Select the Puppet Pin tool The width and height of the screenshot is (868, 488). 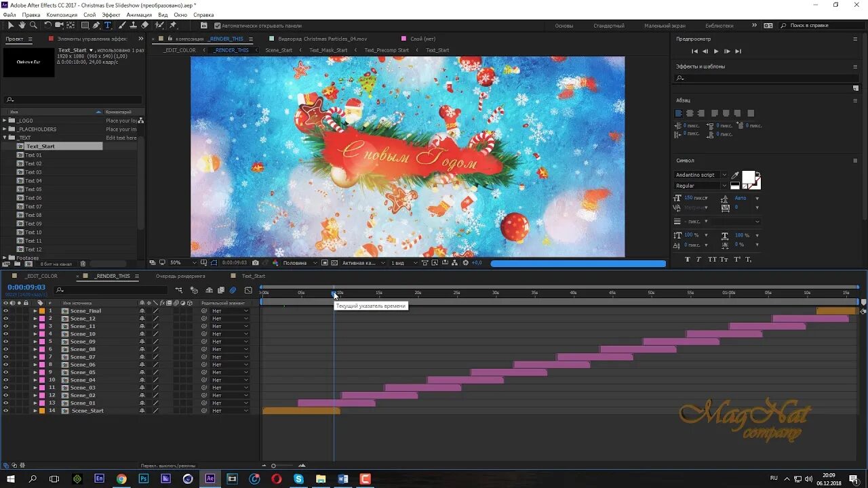pyautogui.click(x=173, y=26)
